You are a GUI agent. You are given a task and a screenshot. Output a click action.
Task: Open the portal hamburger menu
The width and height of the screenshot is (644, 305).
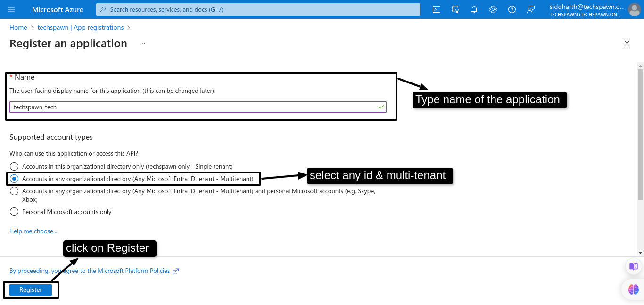coord(11,9)
